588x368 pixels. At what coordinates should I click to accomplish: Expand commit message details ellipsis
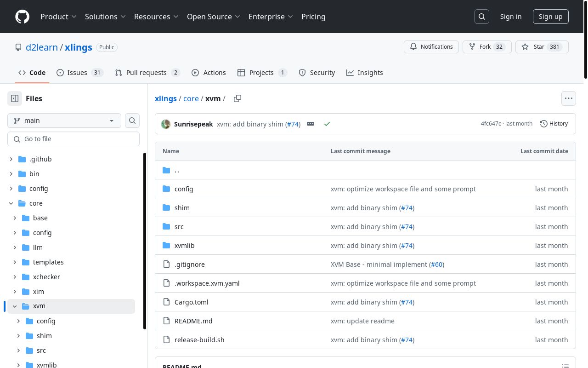[311, 124]
